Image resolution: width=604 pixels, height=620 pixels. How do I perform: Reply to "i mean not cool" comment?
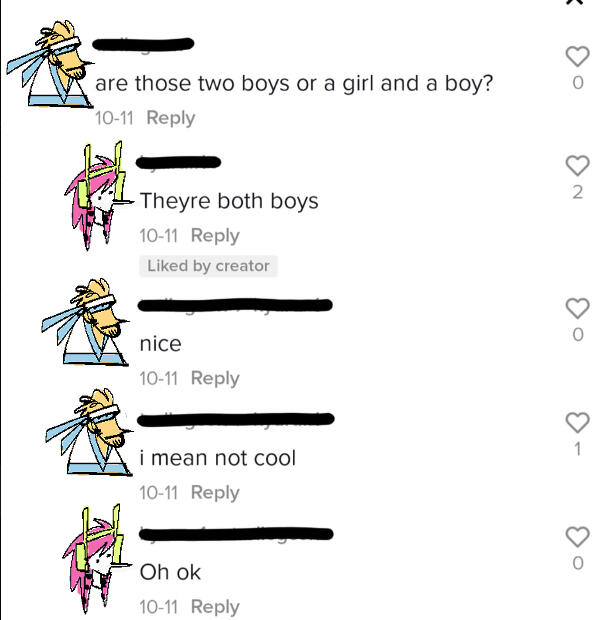(x=215, y=493)
